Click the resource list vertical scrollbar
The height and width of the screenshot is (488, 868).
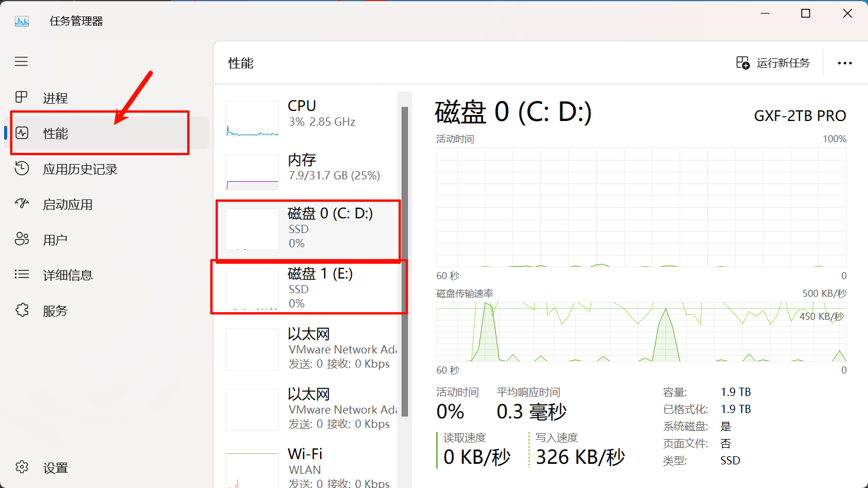(x=404, y=262)
